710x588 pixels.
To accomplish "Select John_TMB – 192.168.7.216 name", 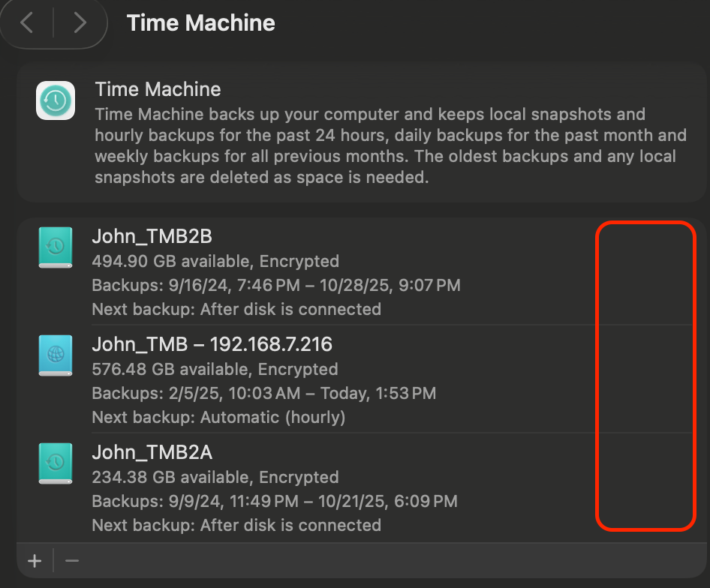I will (x=212, y=344).
